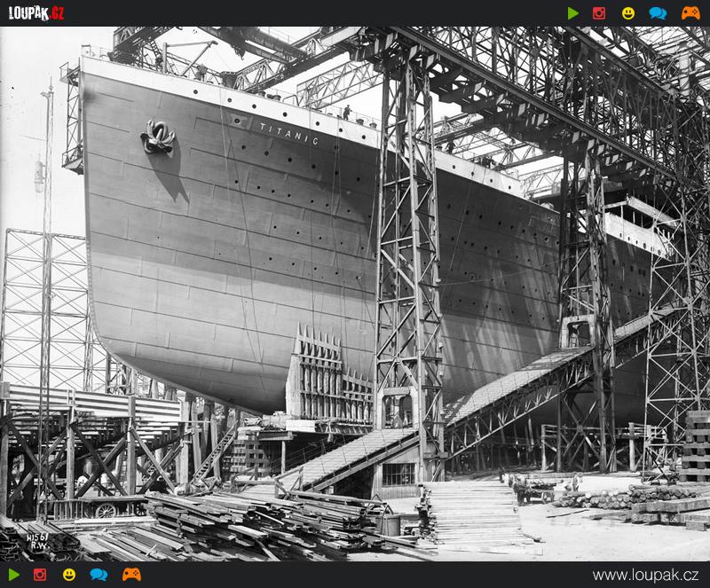Screen dimensions: 710x588
Task: Open the blue chat bubbles in the bottom bar
Action: [99, 575]
